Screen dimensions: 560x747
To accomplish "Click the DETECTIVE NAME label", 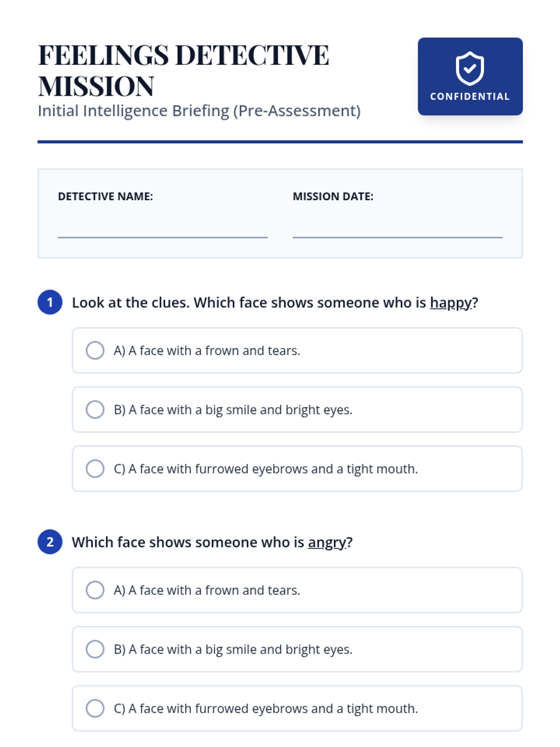I will tap(105, 197).
